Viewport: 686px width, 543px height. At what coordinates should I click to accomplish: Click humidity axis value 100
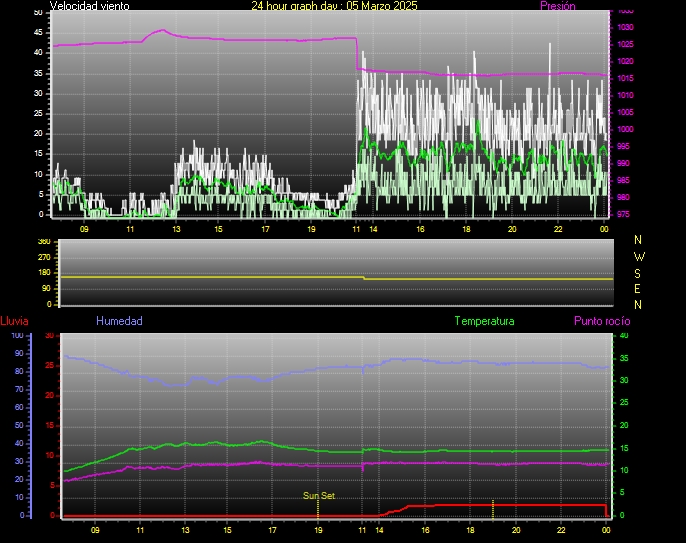[18, 336]
